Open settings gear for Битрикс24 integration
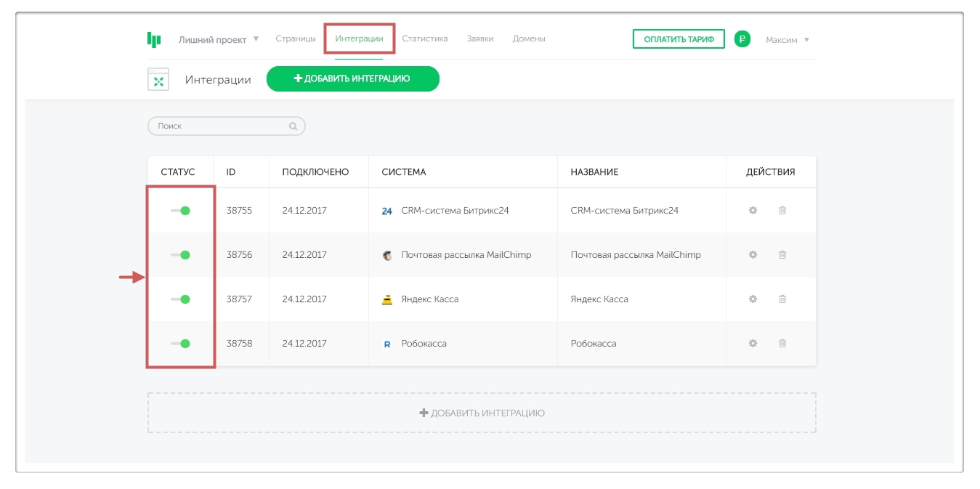This screenshot has height=489, width=980. [x=753, y=211]
